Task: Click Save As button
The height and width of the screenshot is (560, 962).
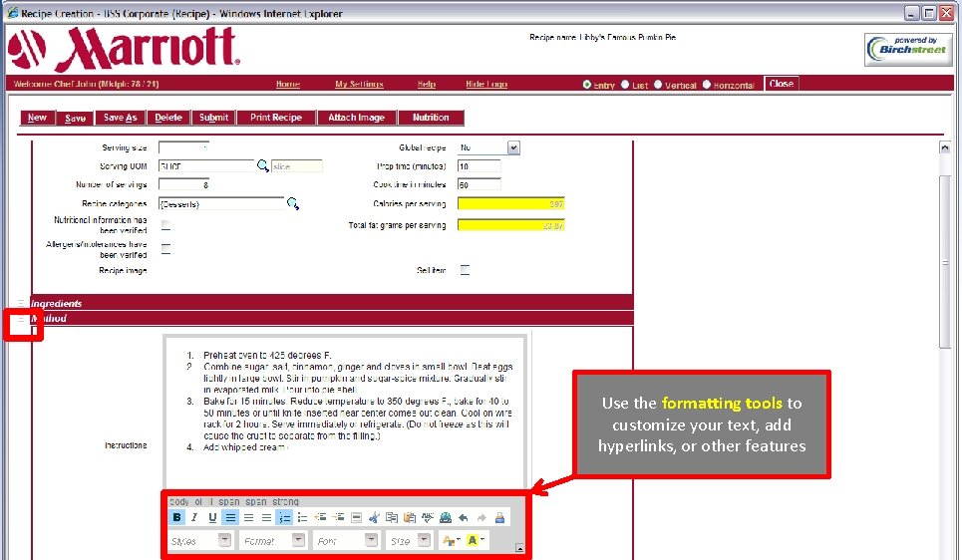Action: 120,118
